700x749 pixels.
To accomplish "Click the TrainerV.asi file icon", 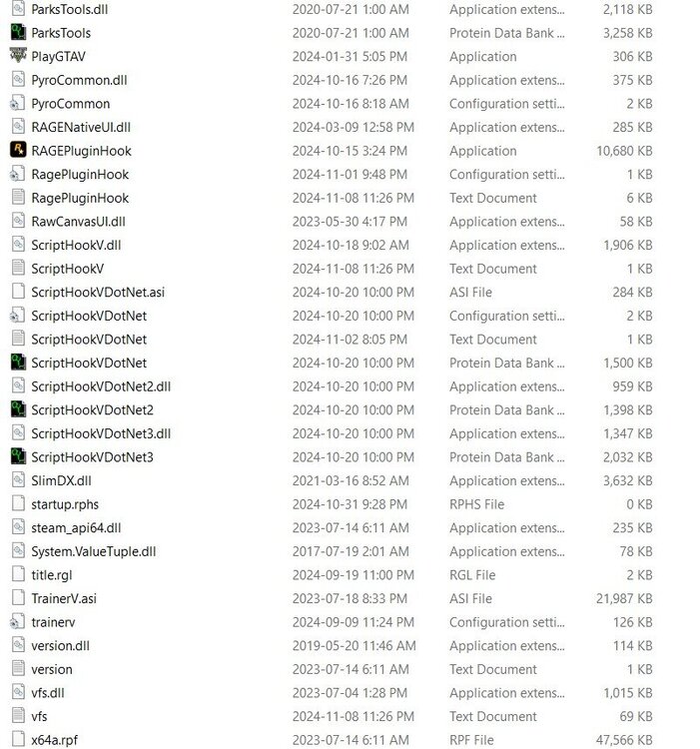I will pyautogui.click(x=18, y=597).
